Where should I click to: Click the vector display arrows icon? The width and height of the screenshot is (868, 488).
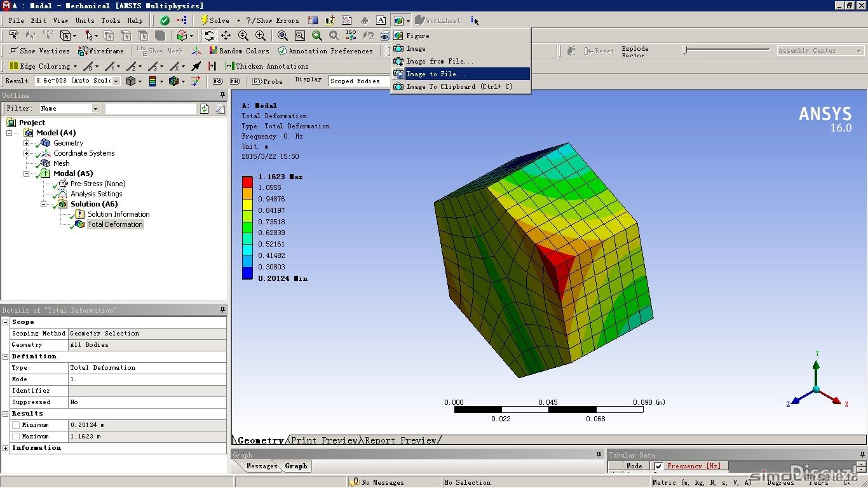196,81
